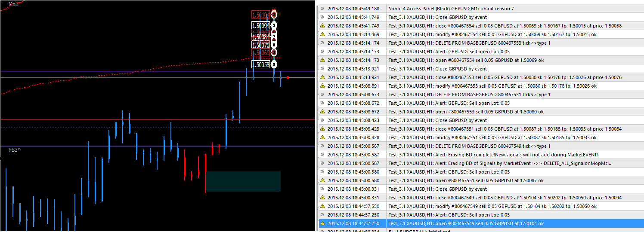
Task: Select the 'open #800467553 sell 0.05 GBPUSD at 1.50080 ok' message
Action: [x=466, y=112]
